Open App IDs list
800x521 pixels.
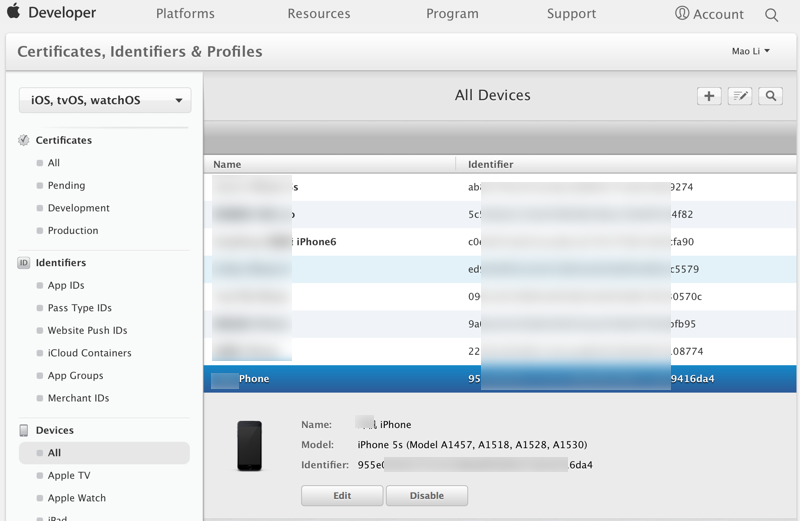(x=66, y=285)
